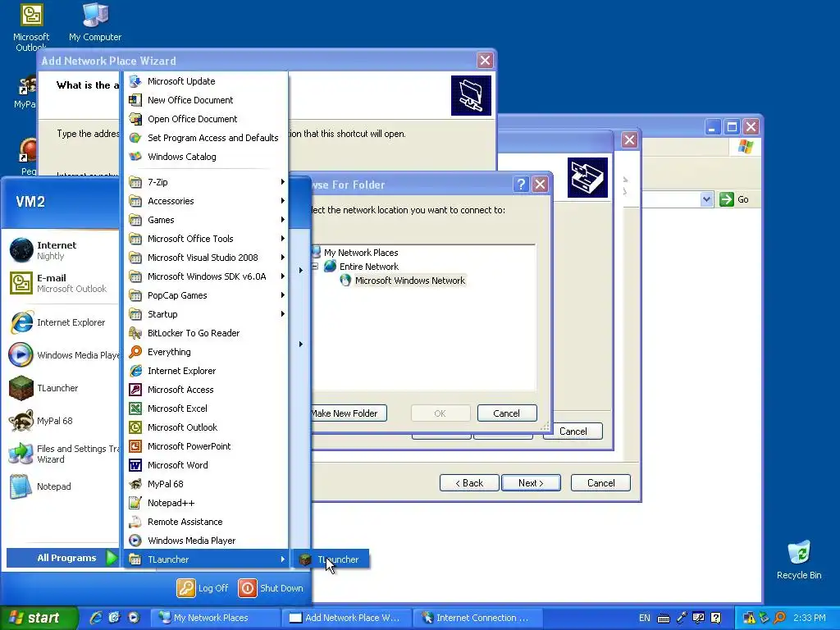
Task: Click the MyPal 68 raccoon icon in start menu
Action: 21,421
